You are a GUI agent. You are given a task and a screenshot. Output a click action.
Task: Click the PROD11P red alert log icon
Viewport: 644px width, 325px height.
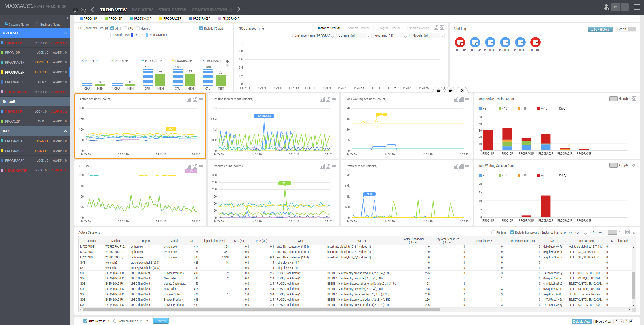pyautogui.click(x=460, y=42)
